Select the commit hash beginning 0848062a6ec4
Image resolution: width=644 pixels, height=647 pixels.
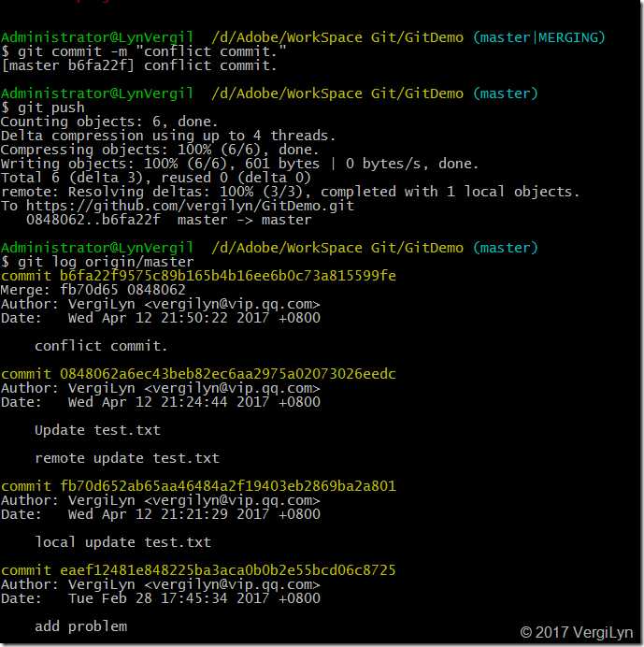coord(199,374)
